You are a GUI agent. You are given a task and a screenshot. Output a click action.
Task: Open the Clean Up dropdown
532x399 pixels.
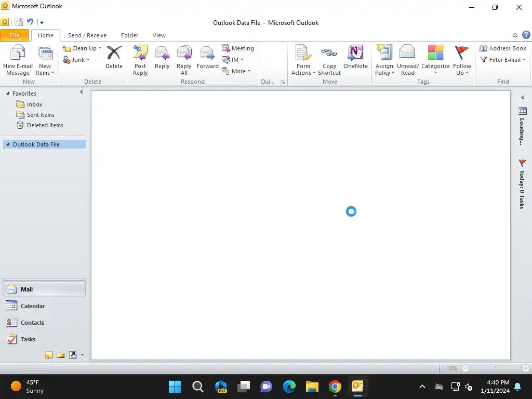[83, 48]
